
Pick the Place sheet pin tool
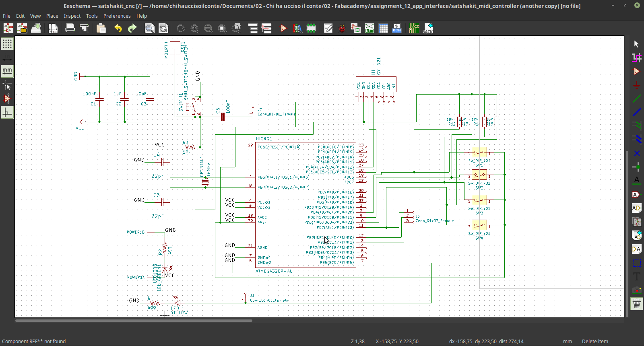636,249
